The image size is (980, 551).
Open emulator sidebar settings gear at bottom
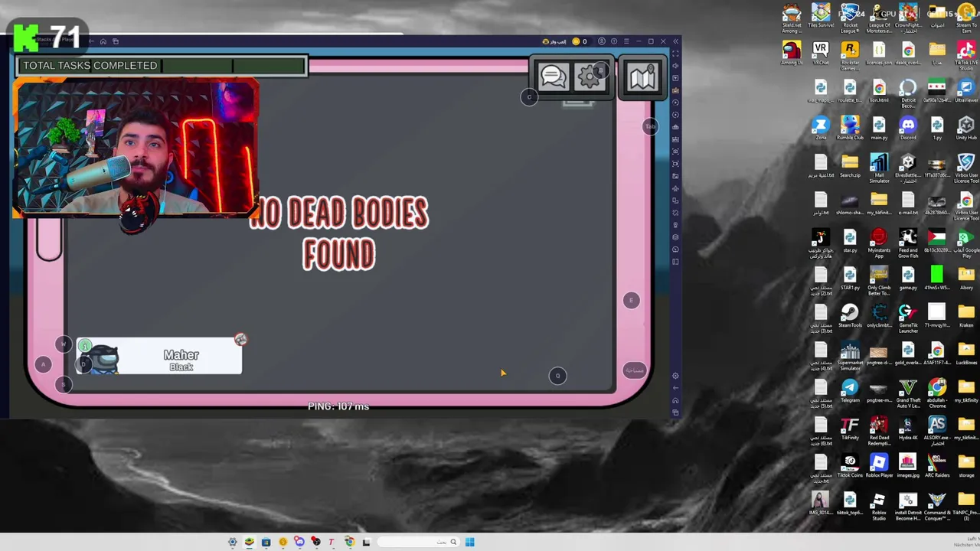(675, 376)
